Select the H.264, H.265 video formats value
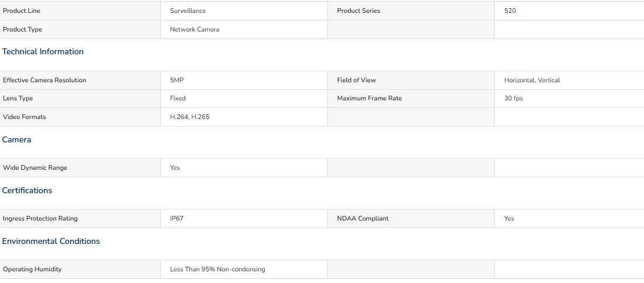 (190, 117)
